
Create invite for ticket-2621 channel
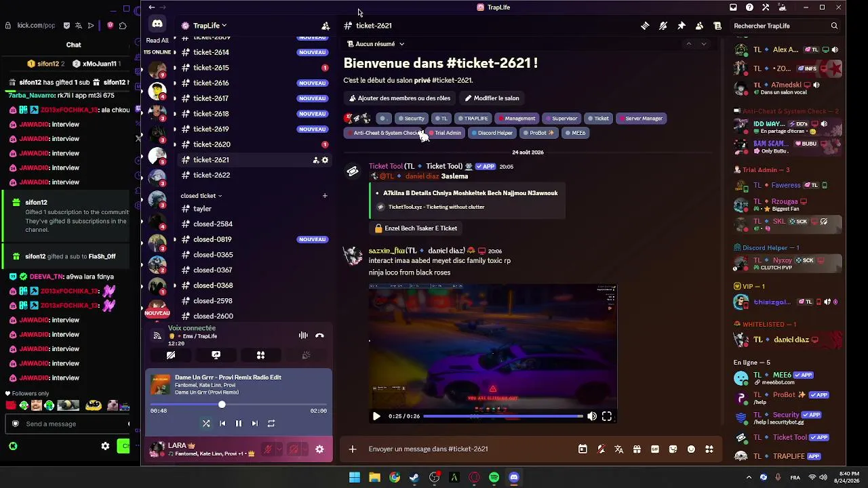click(x=315, y=160)
